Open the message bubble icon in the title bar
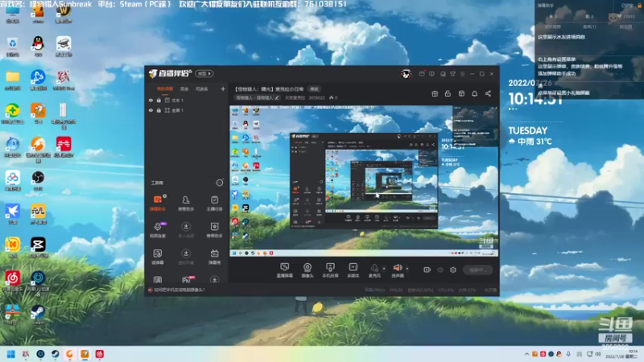 [x=431, y=74]
